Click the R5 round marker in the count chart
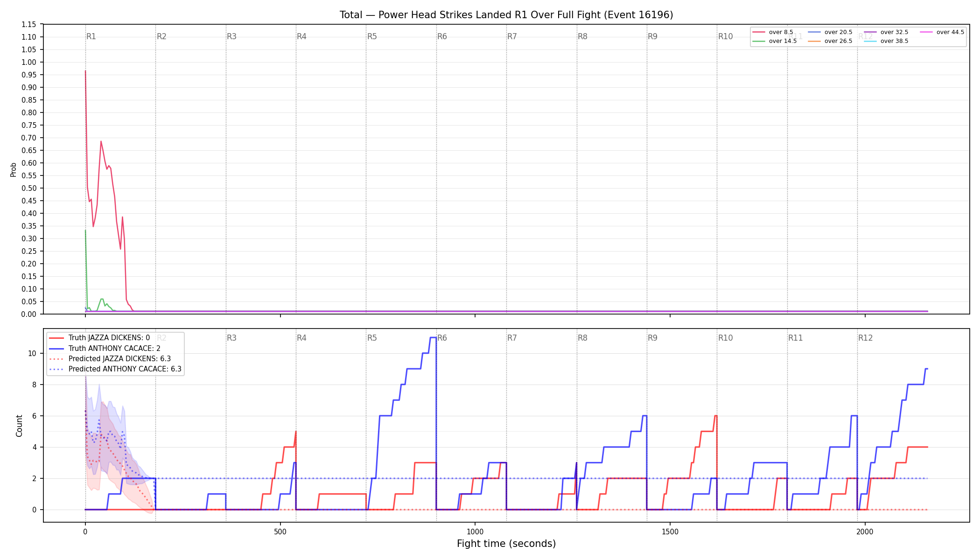The width and height of the screenshot is (980, 560). pos(372,338)
